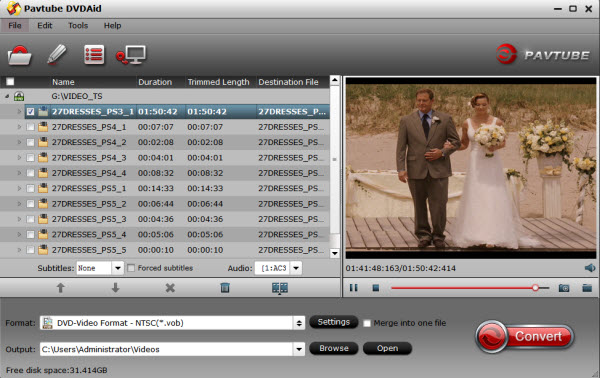Expand the 27DRESSES_PS5_5 row
The width and height of the screenshot is (600, 378).
[x=19, y=250]
